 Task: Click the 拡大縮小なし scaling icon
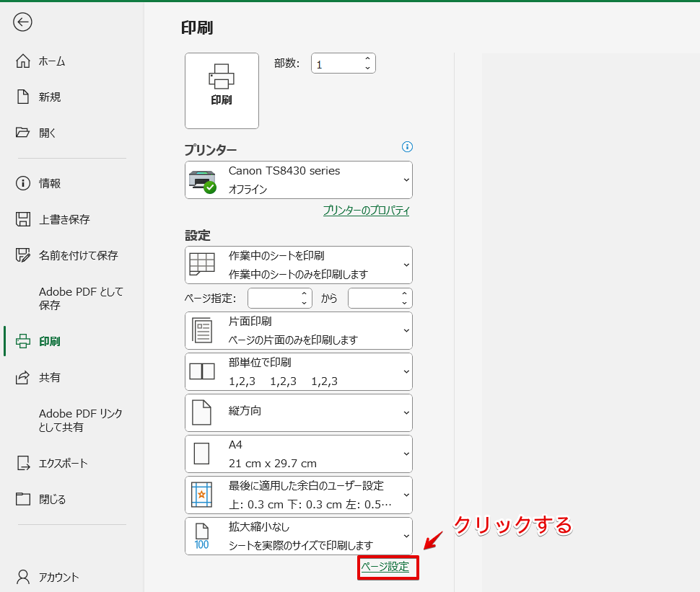pos(203,536)
